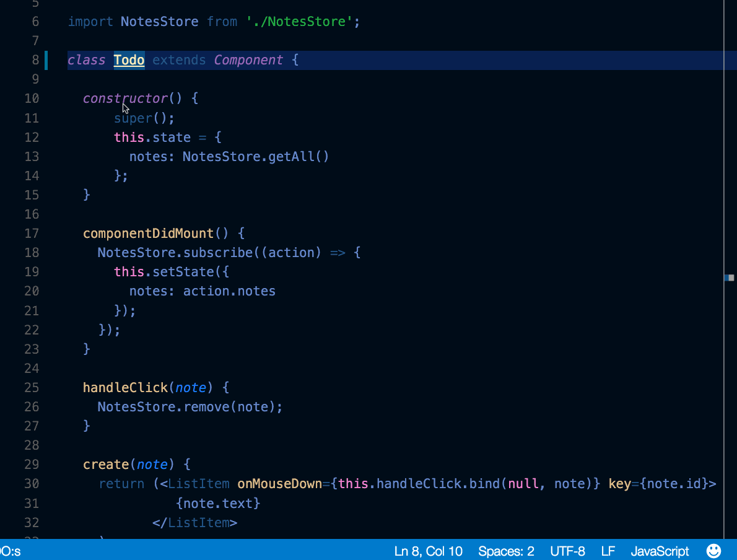Viewport: 737px width, 560px height.
Task: Click the handleClick method name
Action: [x=125, y=387]
